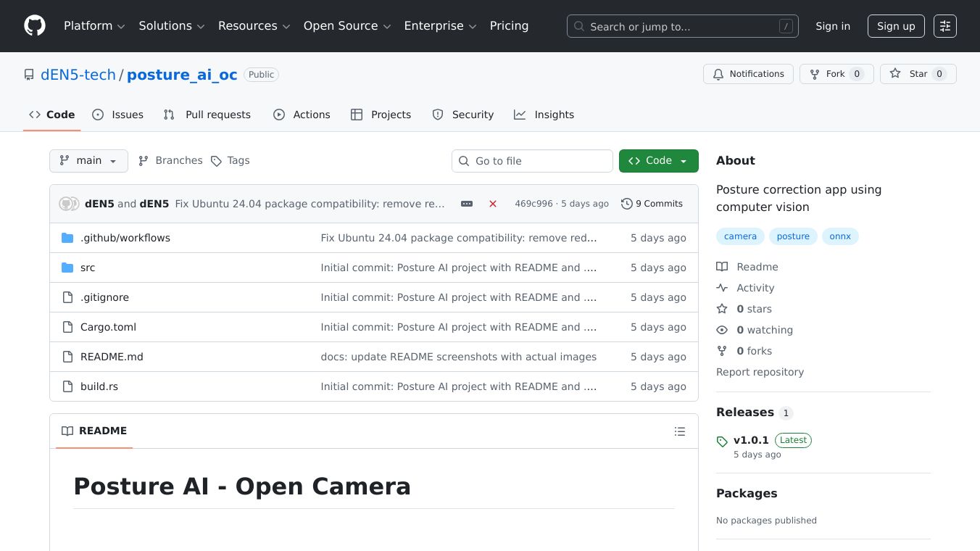Click Notifications bell button
This screenshot has height=551, width=980.
(x=748, y=74)
